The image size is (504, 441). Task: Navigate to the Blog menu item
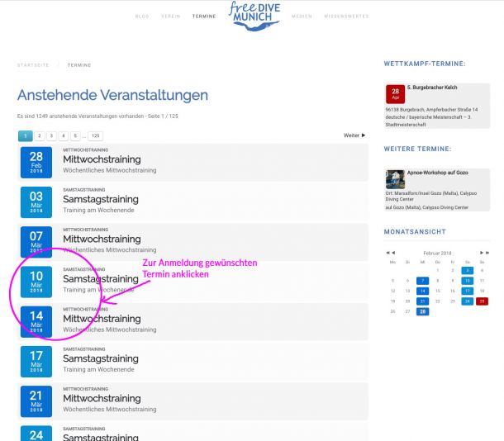pos(141,17)
